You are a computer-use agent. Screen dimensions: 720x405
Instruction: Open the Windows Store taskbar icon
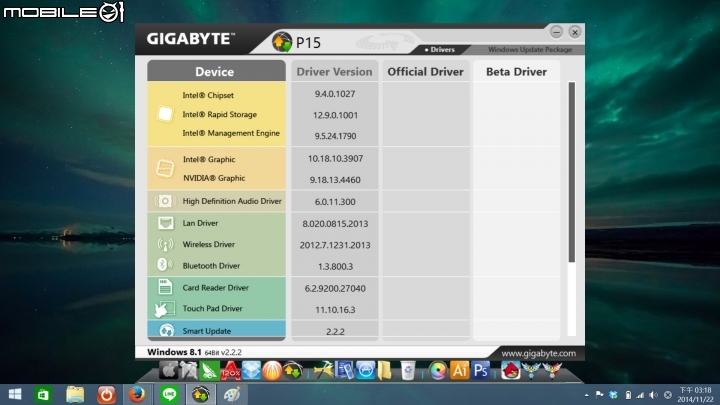(43, 394)
